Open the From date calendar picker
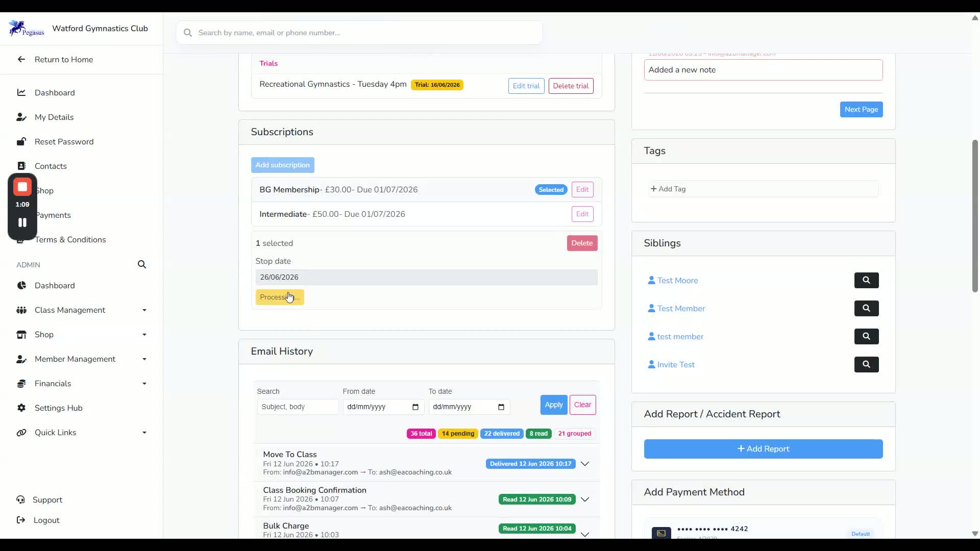Screen dimensions: 980x551 click(x=415, y=407)
